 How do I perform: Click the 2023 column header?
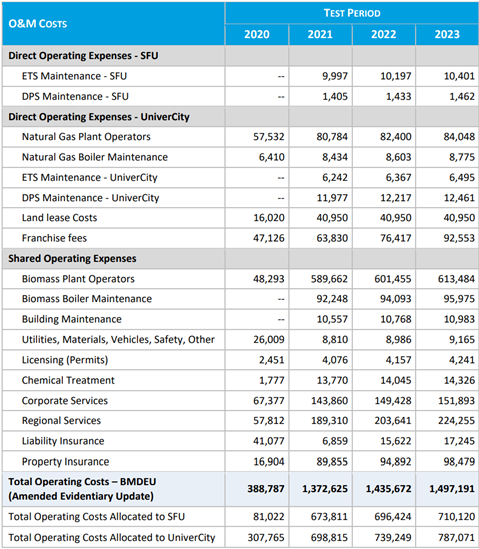coord(447,34)
